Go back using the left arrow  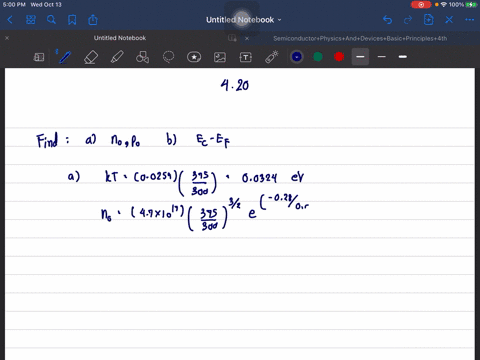click(x=10, y=20)
